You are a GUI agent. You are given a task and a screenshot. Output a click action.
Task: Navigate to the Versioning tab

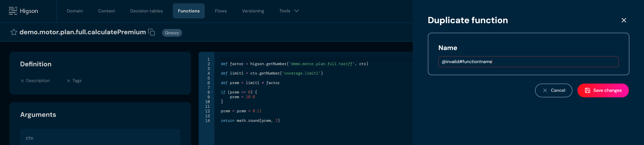pyautogui.click(x=253, y=11)
